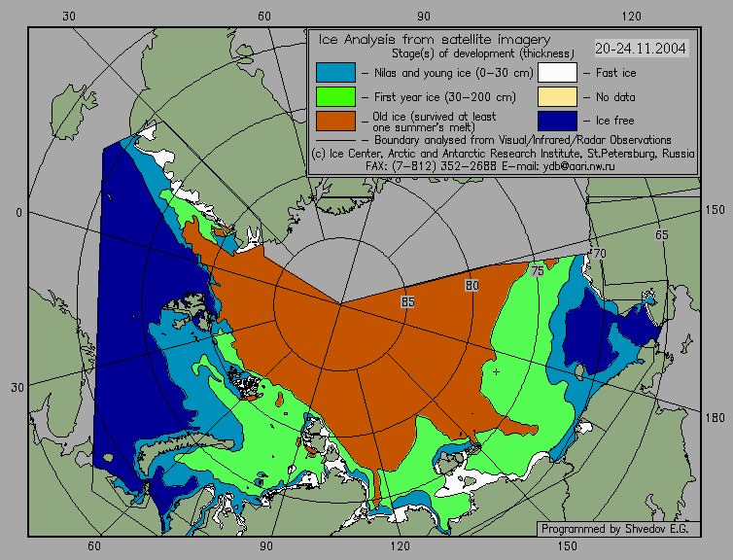Click the FAX and E-mail contact line

click(x=490, y=166)
